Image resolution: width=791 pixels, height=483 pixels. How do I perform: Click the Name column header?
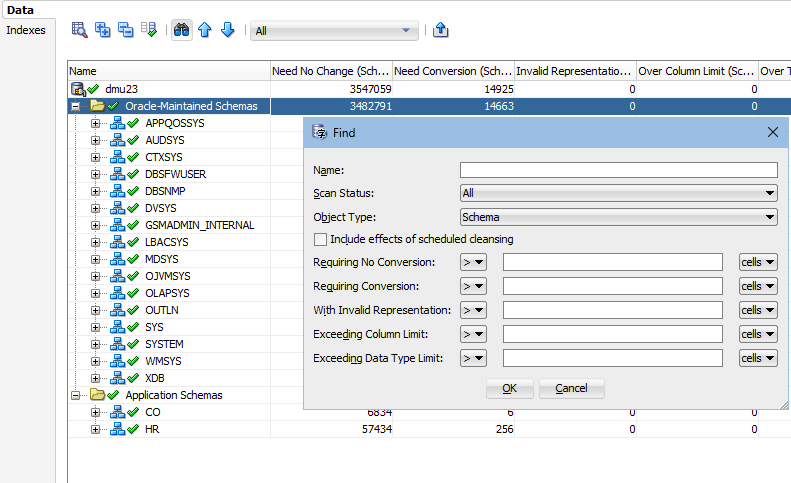click(x=169, y=71)
